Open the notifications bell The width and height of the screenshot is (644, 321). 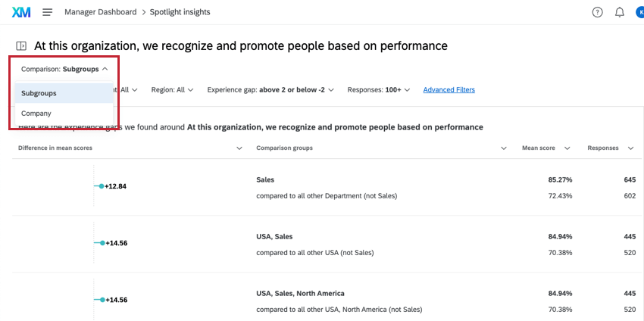(620, 12)
